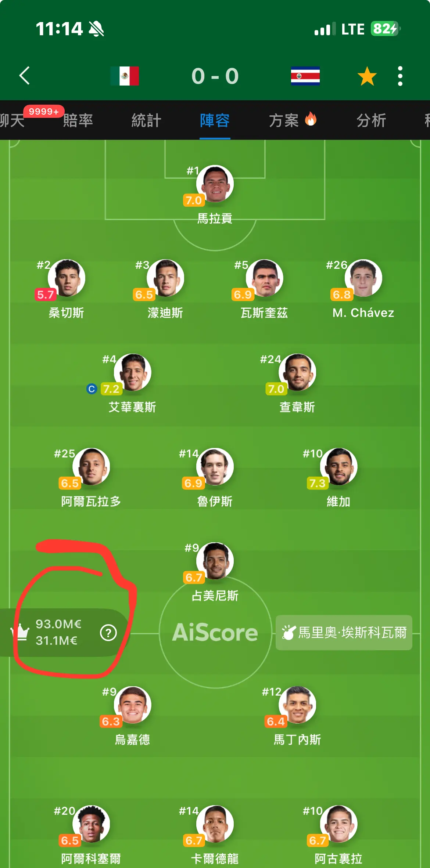Viewport: 430px width, 868px height.
Task: Tap goalkeeper 馬拉貢 player photo
Action: (215, 183)
